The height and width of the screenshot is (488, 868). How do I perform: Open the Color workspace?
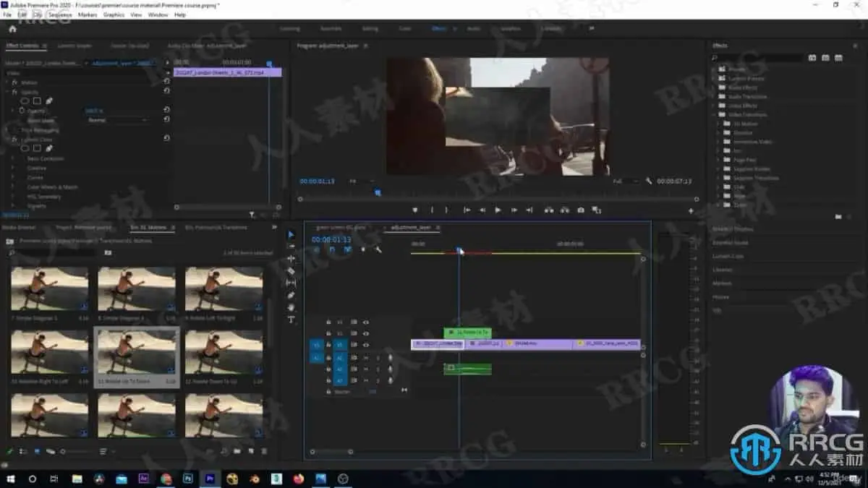(x=405, y=29)
